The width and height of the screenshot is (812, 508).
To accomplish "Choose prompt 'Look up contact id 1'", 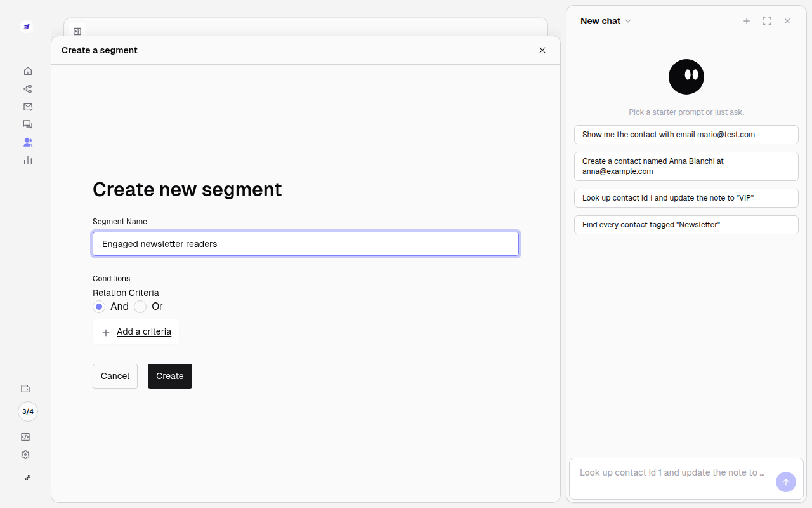I will click(x=686, y=198).
